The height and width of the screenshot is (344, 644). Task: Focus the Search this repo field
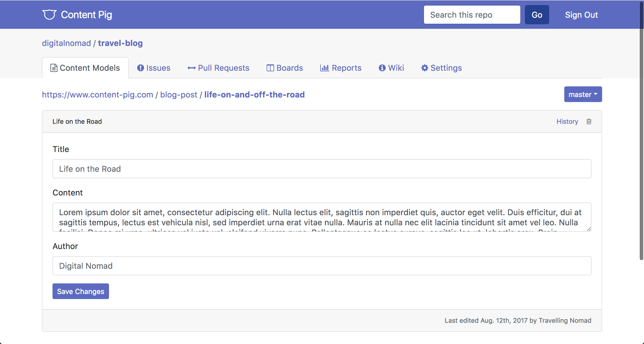click(x=472, y=15)
